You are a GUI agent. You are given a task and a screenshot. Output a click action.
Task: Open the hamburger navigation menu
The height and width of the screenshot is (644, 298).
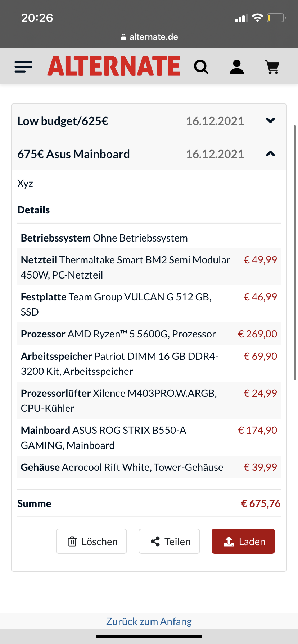(23, 66)
